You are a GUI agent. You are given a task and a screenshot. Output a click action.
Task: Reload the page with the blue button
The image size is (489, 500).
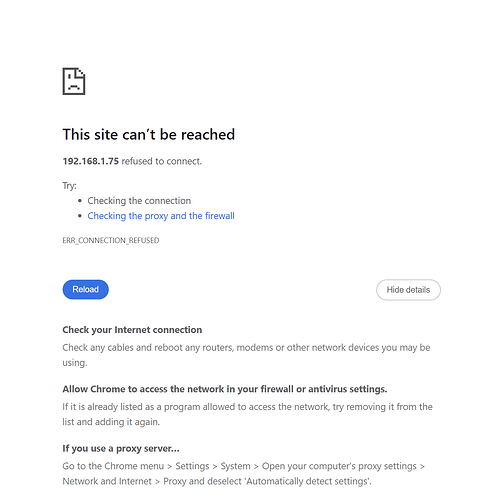point(86,289)
